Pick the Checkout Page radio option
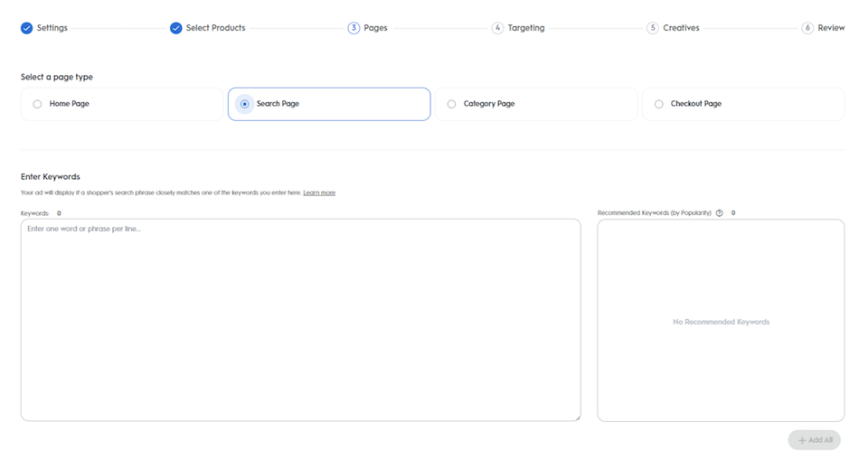Image resolution: width=868 pixels, height=460 pixels. [658, 104]
